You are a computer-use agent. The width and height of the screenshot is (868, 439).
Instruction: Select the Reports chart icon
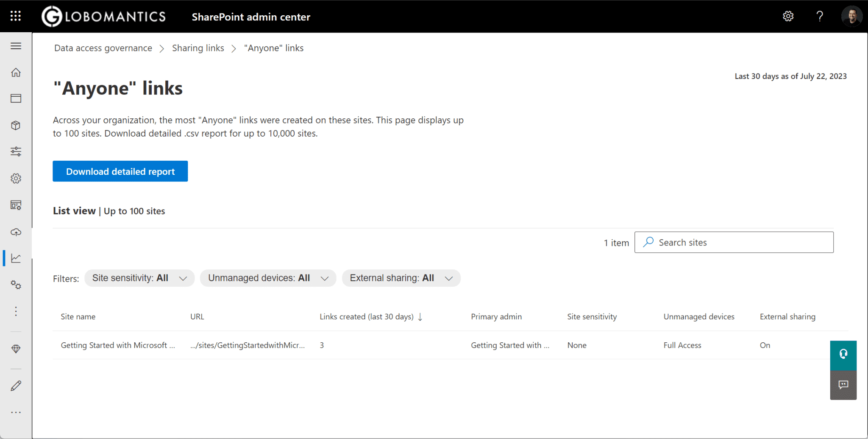16,258
